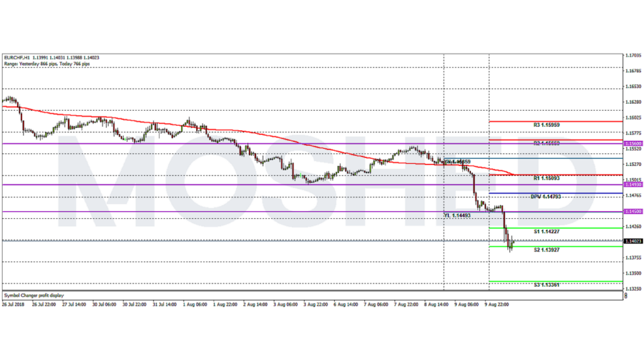This screenshot has height=362, width=644.
Task: Click the 26 Jul 2018 time axis label
Action: click(13, 303)
